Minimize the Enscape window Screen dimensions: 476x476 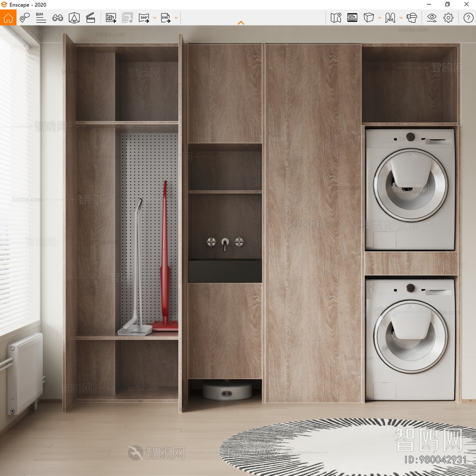pyautogui.click(x=429, y=4)
